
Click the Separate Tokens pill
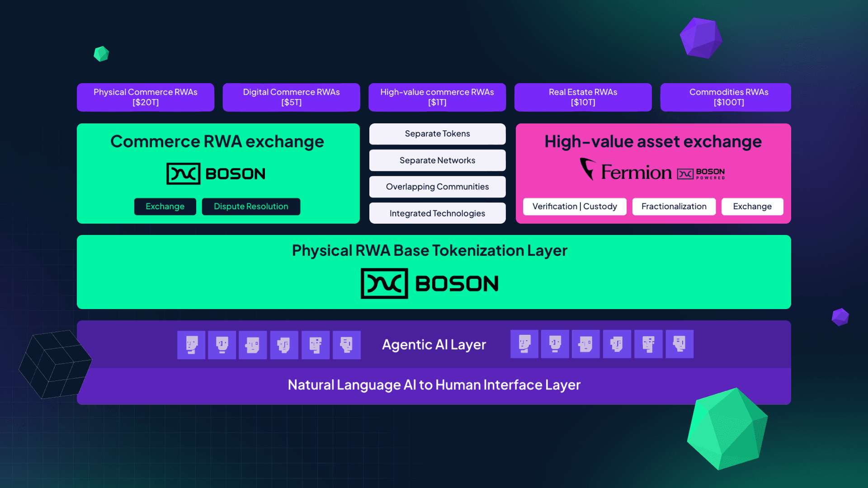click(437, 134)
